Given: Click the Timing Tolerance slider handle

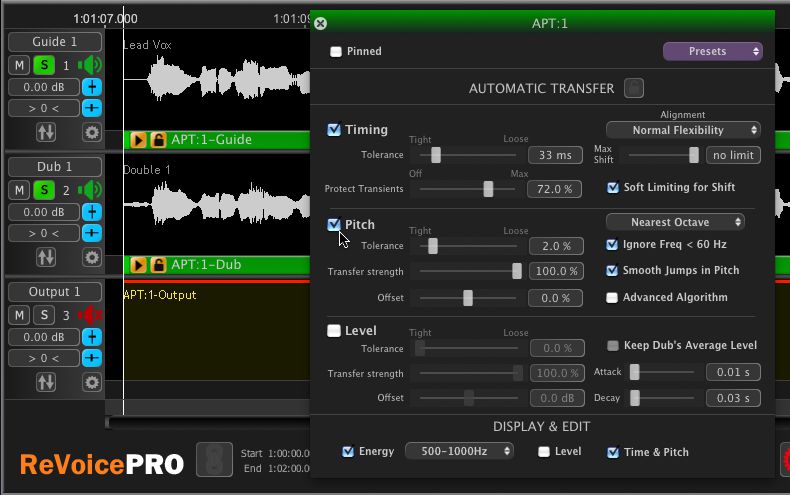Looking at the screenshot, I should click(x=436, y=155).
